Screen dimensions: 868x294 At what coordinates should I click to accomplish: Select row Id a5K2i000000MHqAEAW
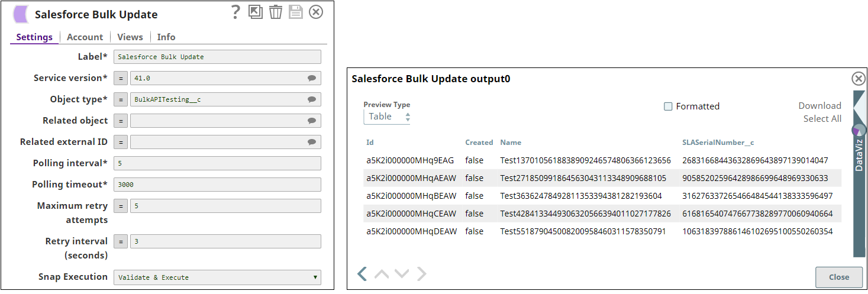tap(411, 178)
